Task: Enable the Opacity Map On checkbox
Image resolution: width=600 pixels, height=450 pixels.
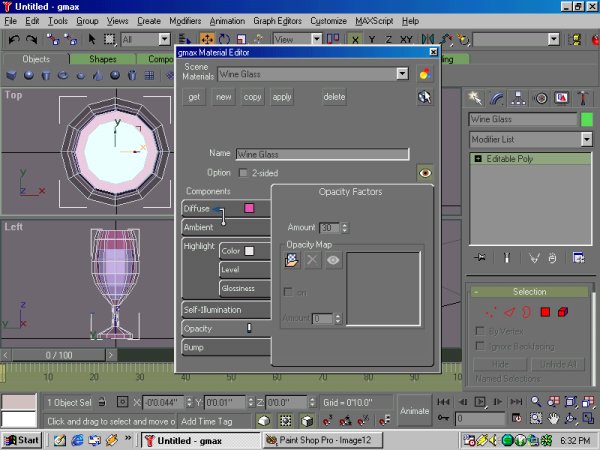Action: (x=288, y=292)
